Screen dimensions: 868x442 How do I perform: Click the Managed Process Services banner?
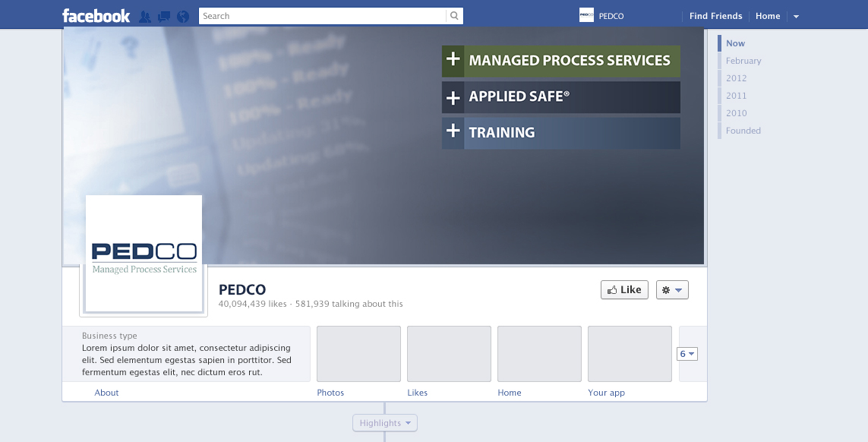pos(560,61)
